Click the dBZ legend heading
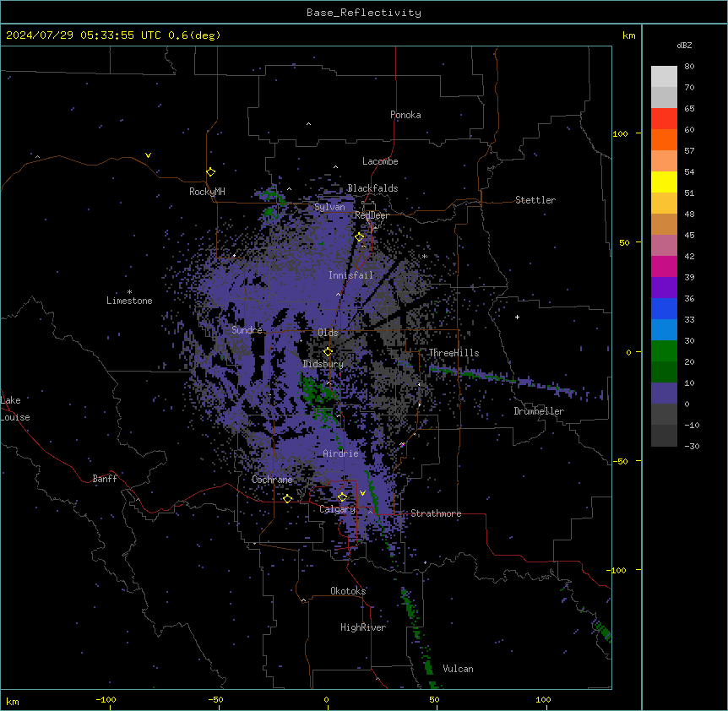 point(684,45)
